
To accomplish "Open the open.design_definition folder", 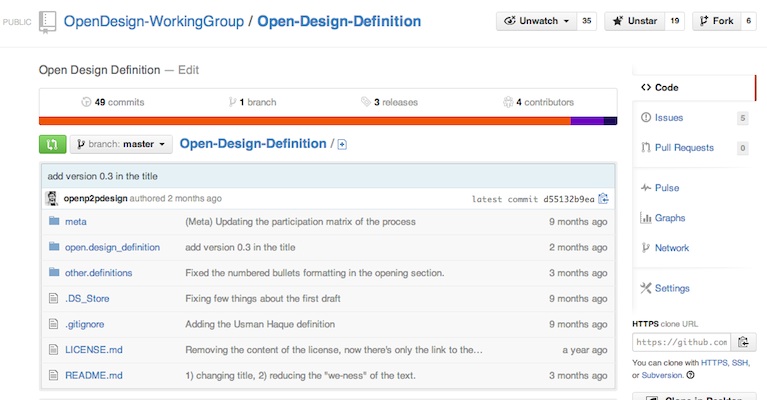I will [113, 247].
